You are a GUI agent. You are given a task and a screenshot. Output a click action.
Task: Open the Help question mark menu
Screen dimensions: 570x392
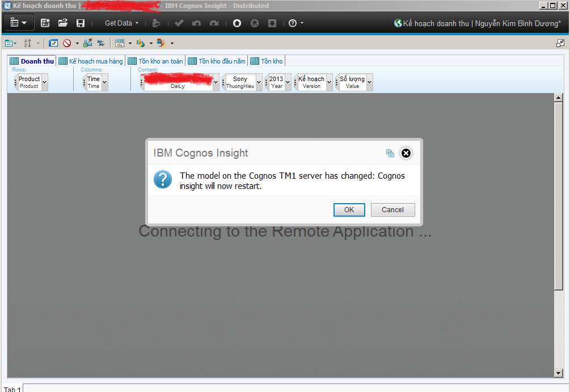coord(295,23)
